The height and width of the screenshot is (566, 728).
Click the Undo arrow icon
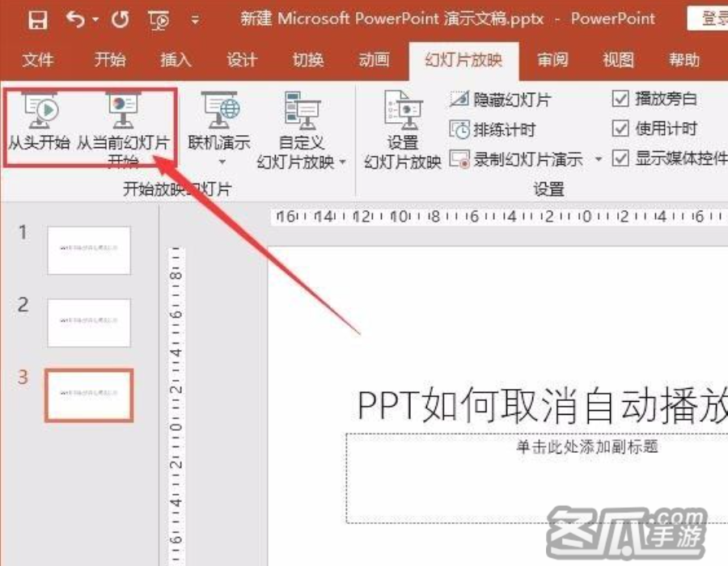pos(75,20)
